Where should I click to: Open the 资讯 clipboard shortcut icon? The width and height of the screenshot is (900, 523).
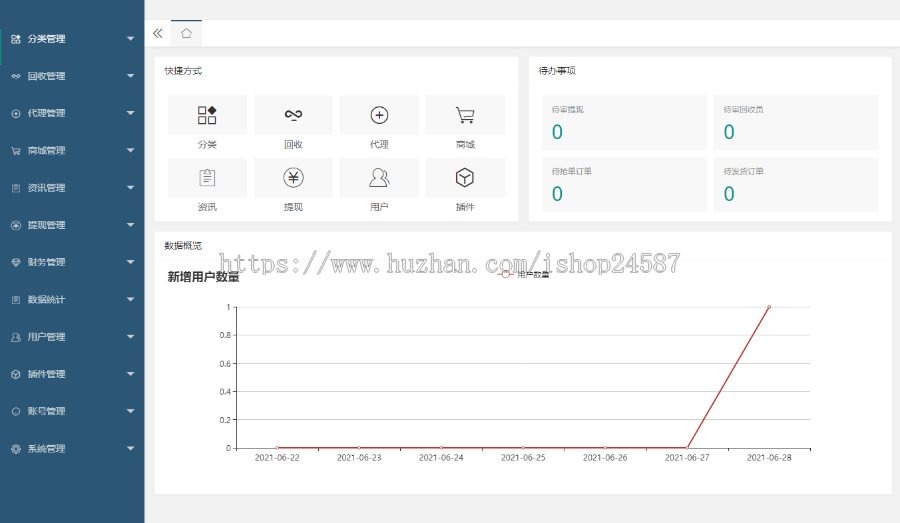click(207, 177)
